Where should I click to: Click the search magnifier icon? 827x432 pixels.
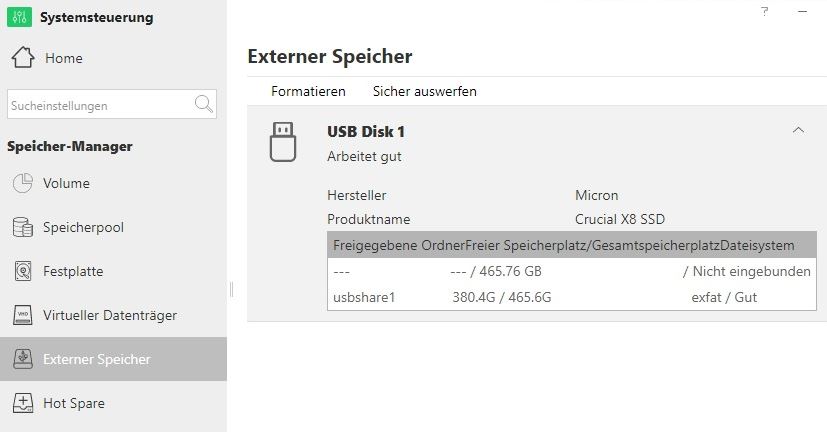pos(204,104)
